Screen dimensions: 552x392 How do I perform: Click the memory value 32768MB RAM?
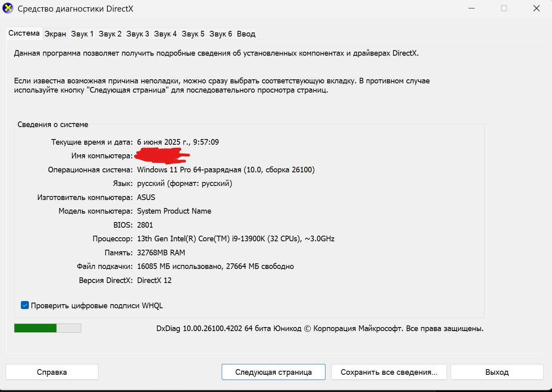click(x=161, y=253)
